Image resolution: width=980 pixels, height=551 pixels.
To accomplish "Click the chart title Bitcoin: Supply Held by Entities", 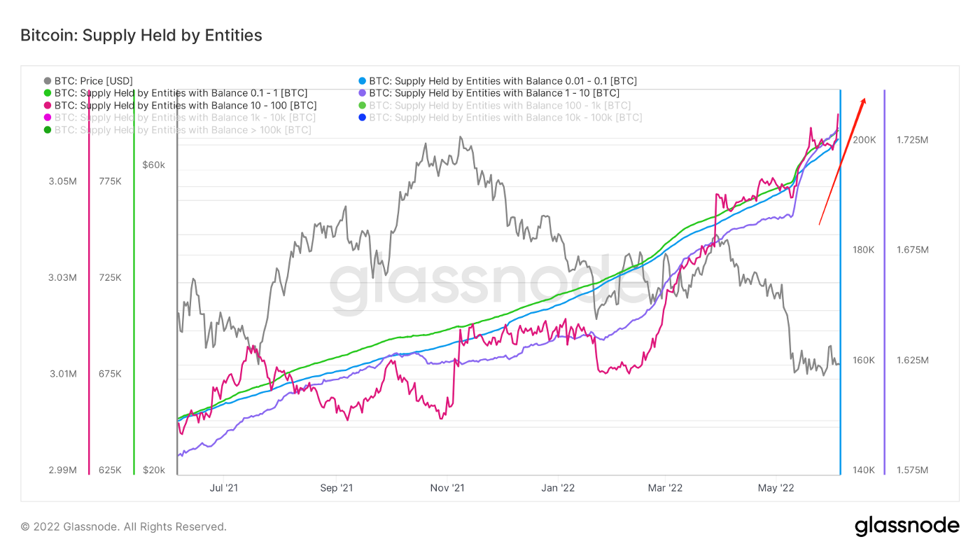I will [141, 35].
